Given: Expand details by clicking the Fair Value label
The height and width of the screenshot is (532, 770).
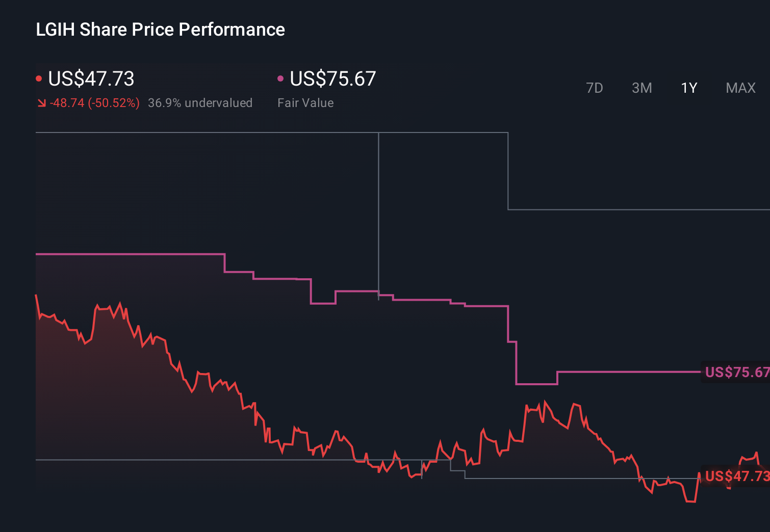Looking at the screenshot, I should click(305, 102).
